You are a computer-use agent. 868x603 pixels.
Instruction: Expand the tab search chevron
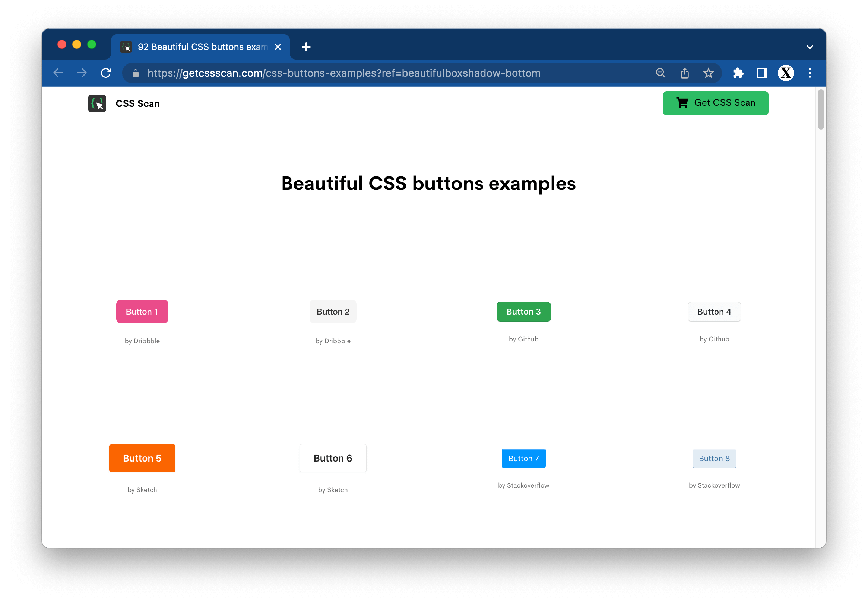[x=810, y=47]
